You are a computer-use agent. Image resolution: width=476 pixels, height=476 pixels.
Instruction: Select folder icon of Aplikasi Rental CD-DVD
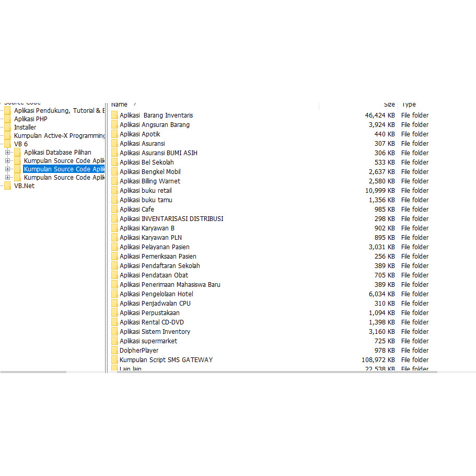tap(114, 322)
